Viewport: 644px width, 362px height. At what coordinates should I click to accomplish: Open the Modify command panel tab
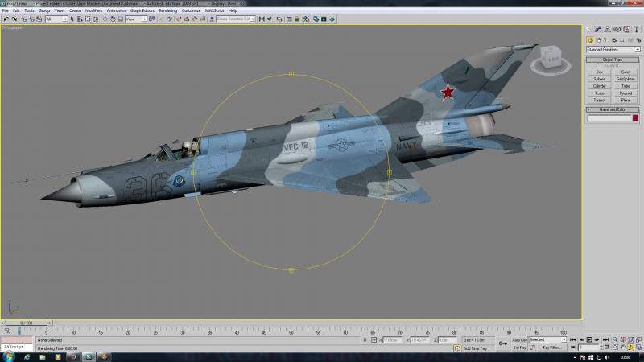[598, 29]
